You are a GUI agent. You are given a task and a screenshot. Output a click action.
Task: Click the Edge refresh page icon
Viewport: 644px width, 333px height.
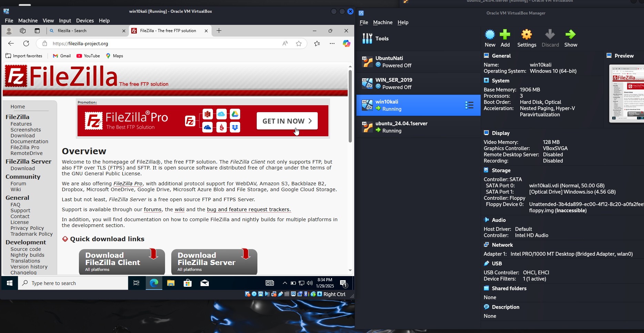click(x=26, y=43)
